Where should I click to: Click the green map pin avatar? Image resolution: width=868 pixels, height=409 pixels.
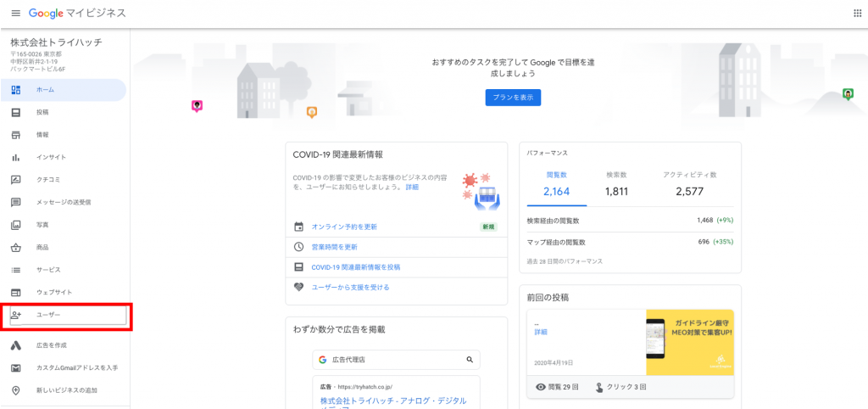point(848,94)
